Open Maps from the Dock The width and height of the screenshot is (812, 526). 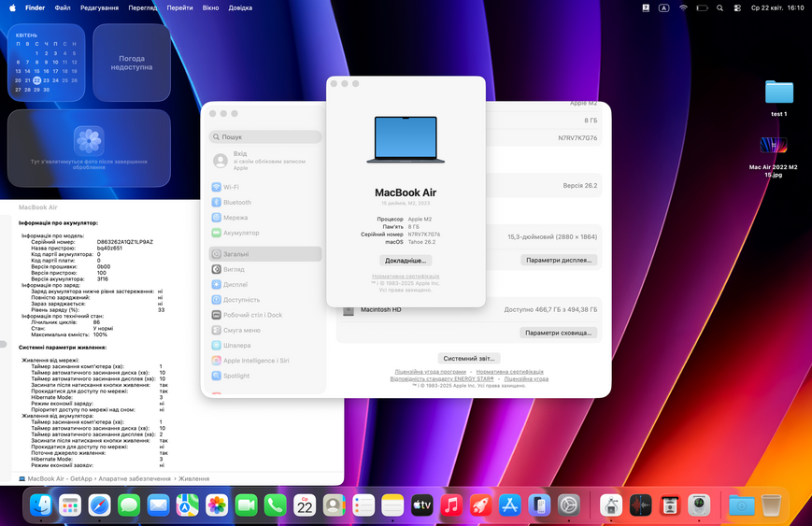pyautogui.click(x=188, y=505)
